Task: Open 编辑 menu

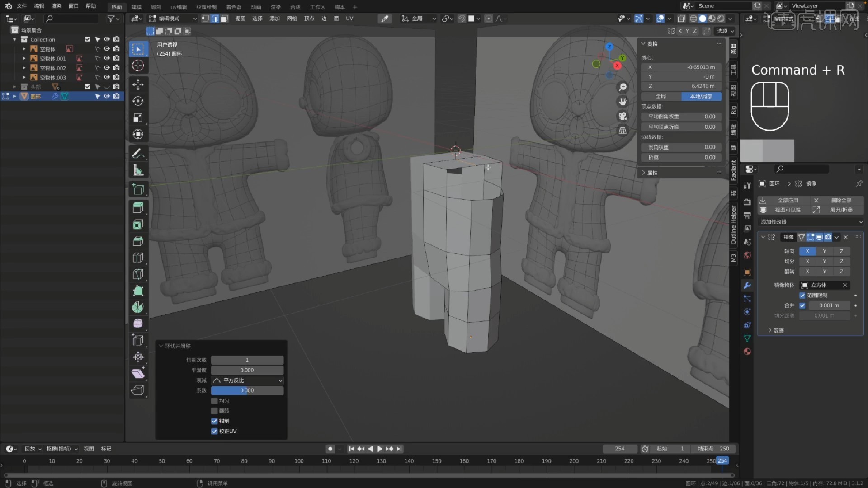Action: click(39, 6)
